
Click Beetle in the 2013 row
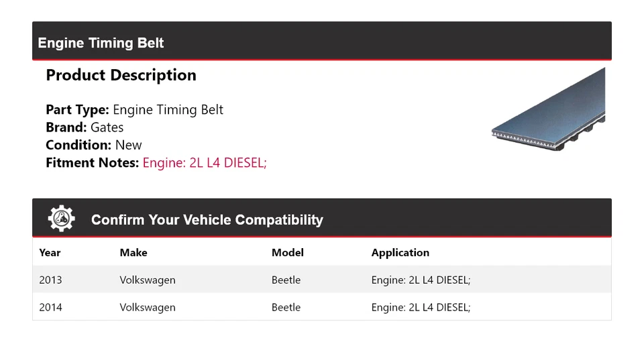click(x=286, y=280)
